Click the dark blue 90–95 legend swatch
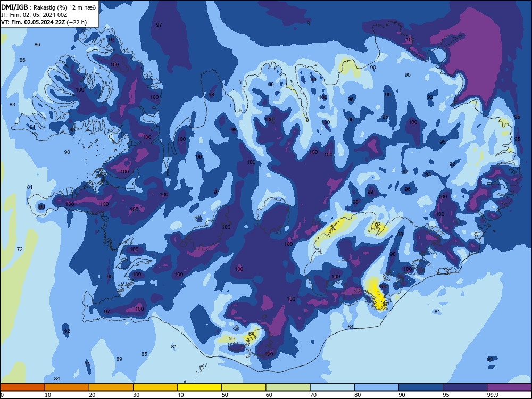The height and width of the screenshot is (399, 532). tap(421, 387)
